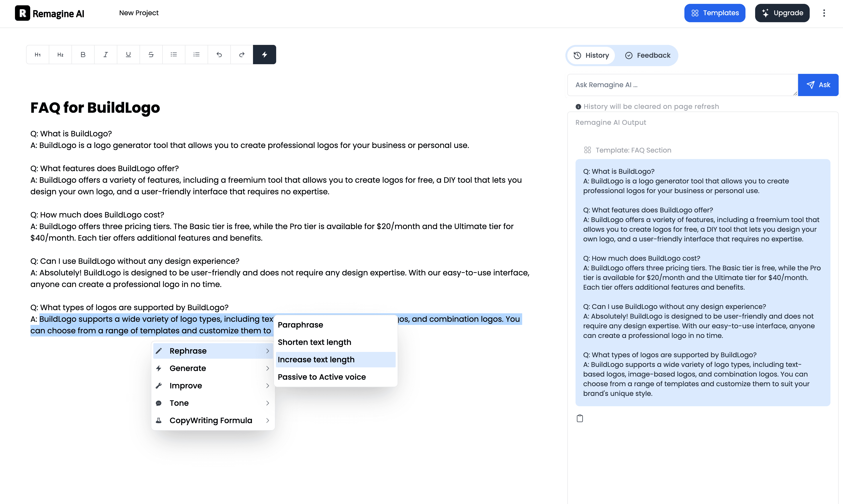Click the info icon beside history notice
Image resolution: width=843 pixels, height=504 pixels.
(x=578, y=107)
